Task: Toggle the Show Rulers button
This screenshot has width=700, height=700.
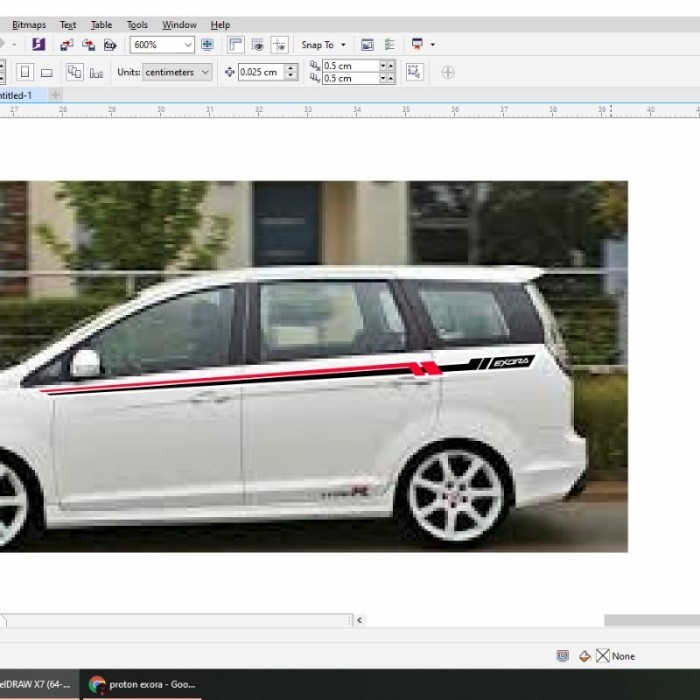Action: click(x=235, y=45)
